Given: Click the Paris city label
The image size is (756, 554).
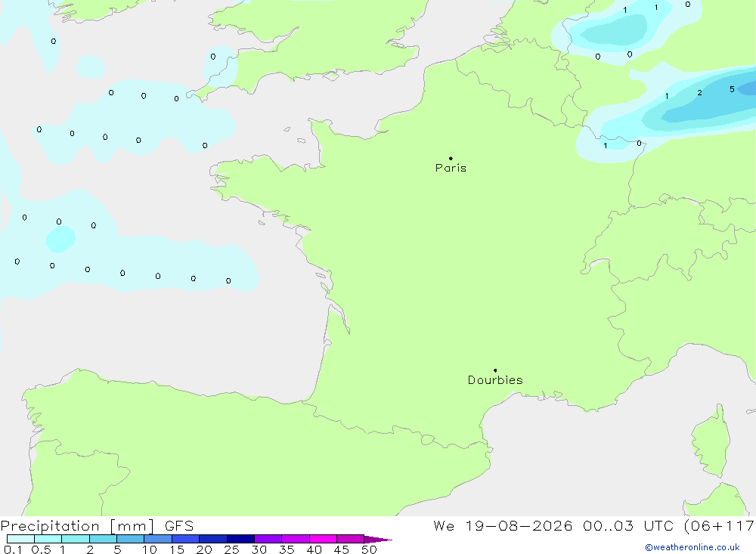Looking at the screenshot, I should (451, 168).
